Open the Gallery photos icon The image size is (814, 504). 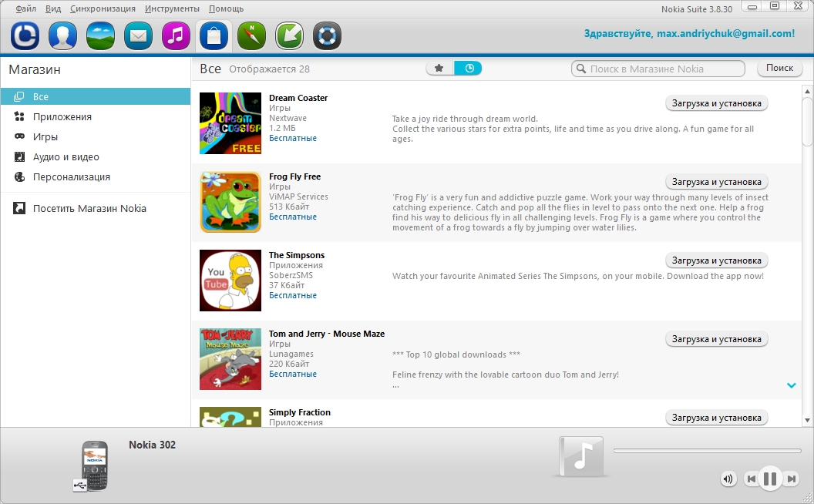pyautogui.click(x=100, y=35)
